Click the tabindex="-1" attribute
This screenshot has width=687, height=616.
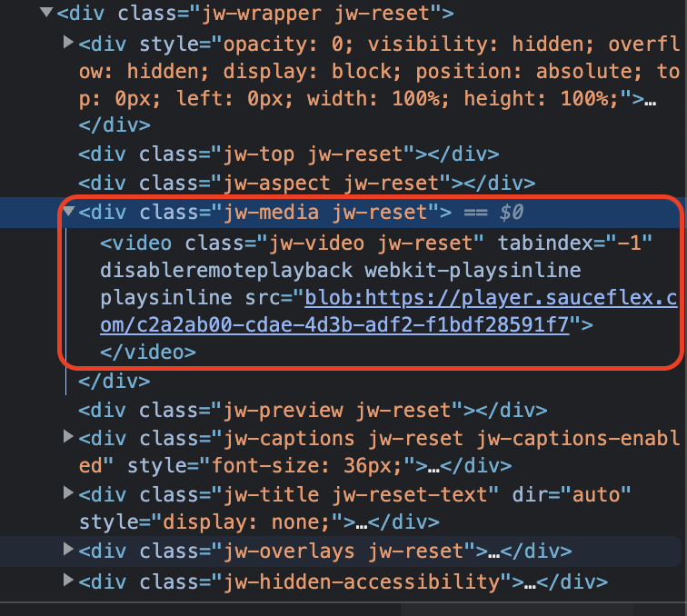(575, 243)
